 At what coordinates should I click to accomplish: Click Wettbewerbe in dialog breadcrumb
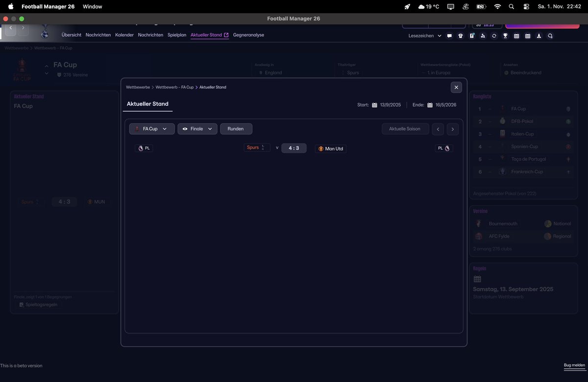[138, 87]
